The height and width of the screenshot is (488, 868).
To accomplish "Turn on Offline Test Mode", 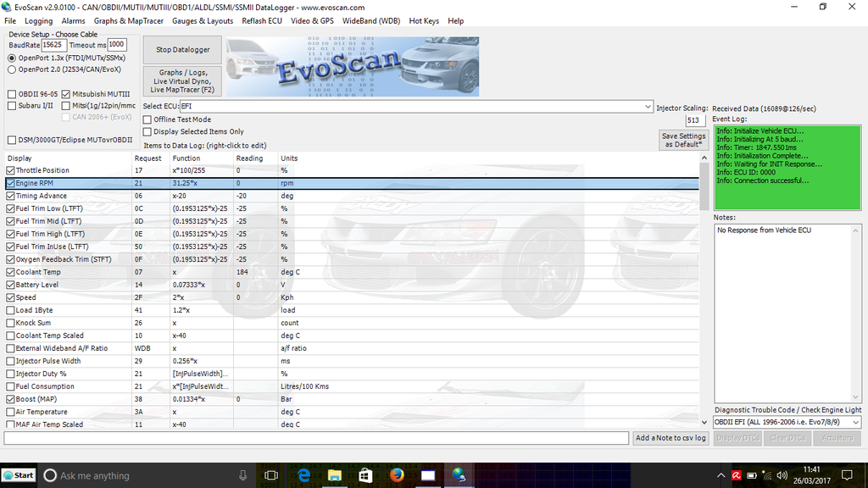I will click(x=147, y=119).
